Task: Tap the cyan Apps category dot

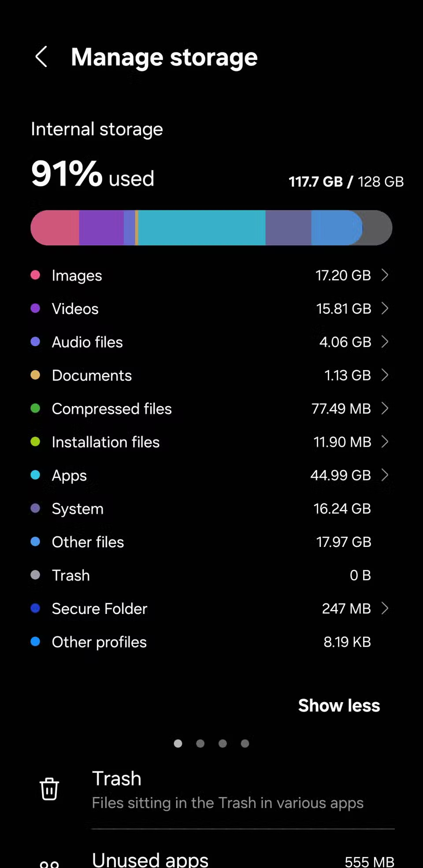Action: click(x=35, y=475)
